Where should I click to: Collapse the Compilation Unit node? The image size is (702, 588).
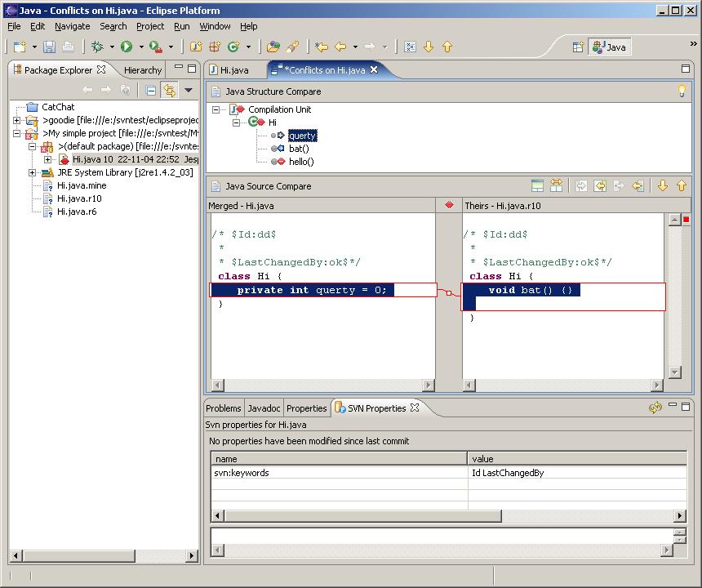(215, 109)
